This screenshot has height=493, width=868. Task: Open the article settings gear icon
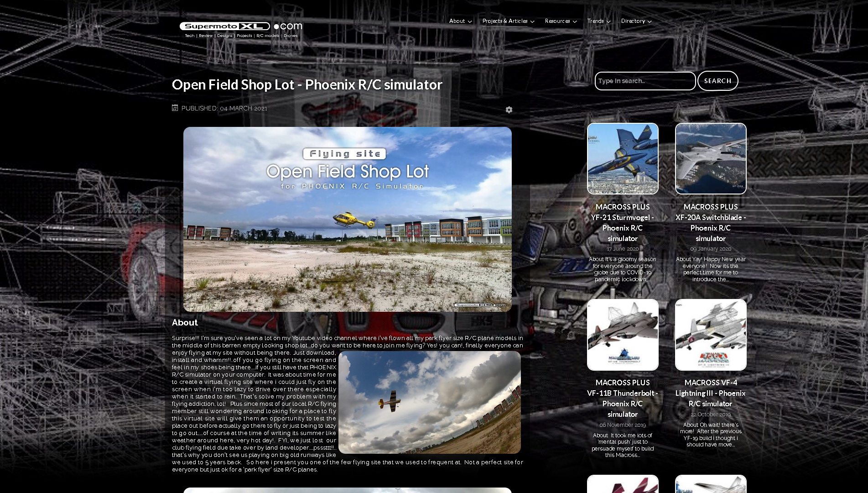click(x=509, y=110)
